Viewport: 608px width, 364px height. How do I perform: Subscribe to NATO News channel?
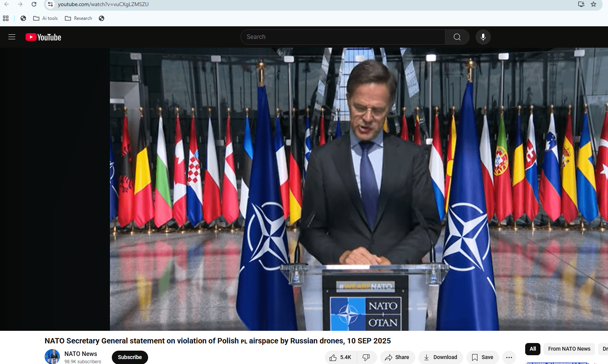(130, 357)
